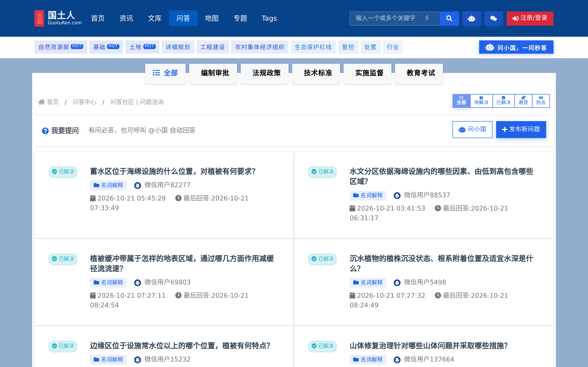Toggle the 全部 status filter
This screenshot has width=588, height=367.
click(461, 101)
